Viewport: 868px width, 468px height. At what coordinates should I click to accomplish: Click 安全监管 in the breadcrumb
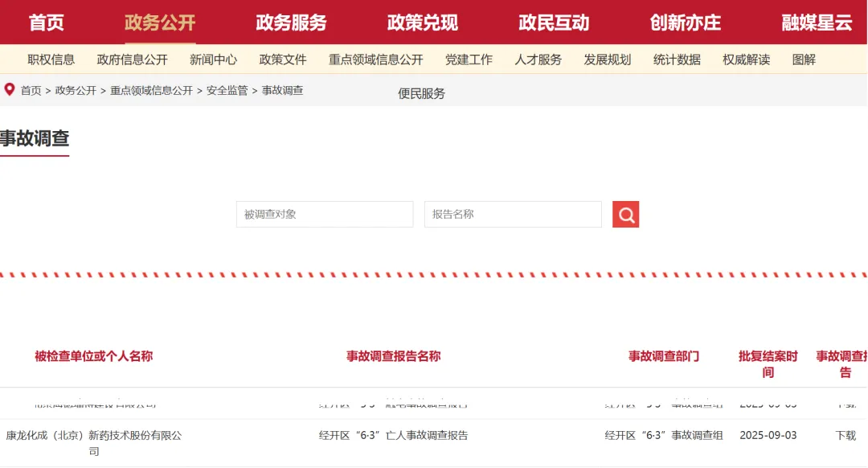[x=227, y=91]
